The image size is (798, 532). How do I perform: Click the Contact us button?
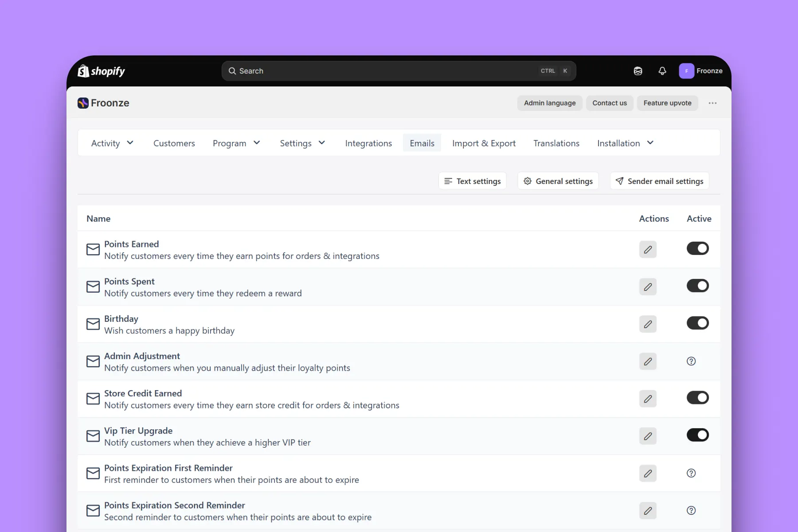click(x=610, y=103)
